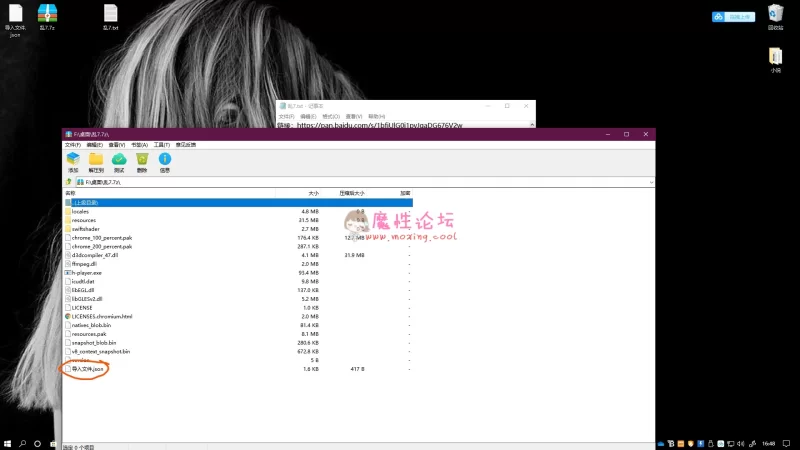Open the Windows Start menu
The image size is (800, 450).
pos(7,444)
